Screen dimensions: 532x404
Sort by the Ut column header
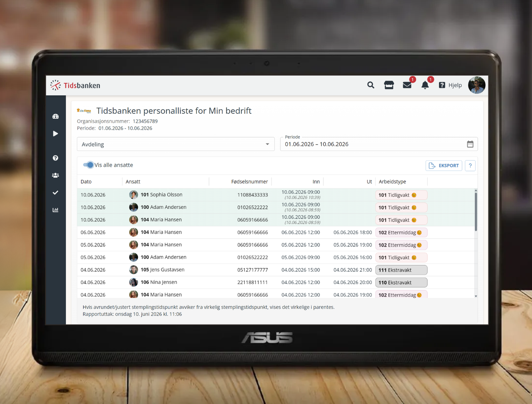pos(369,182)
